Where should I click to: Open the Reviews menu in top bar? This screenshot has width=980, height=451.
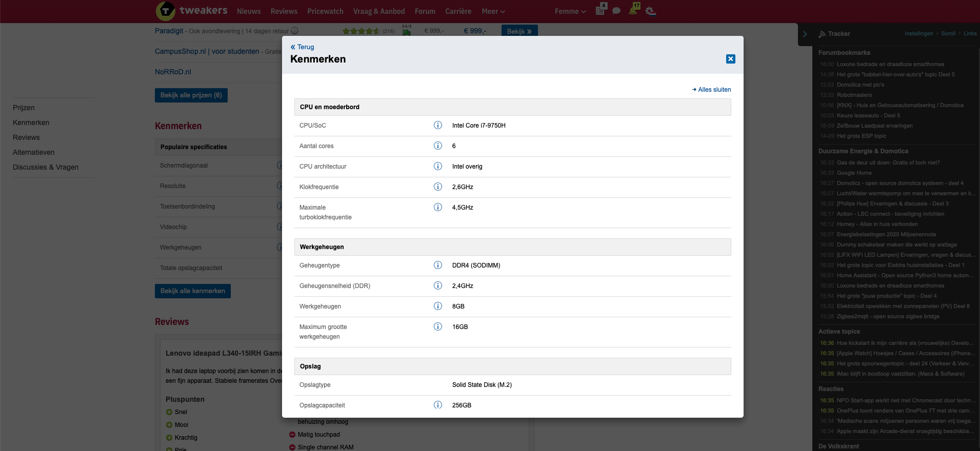(284, 11)
